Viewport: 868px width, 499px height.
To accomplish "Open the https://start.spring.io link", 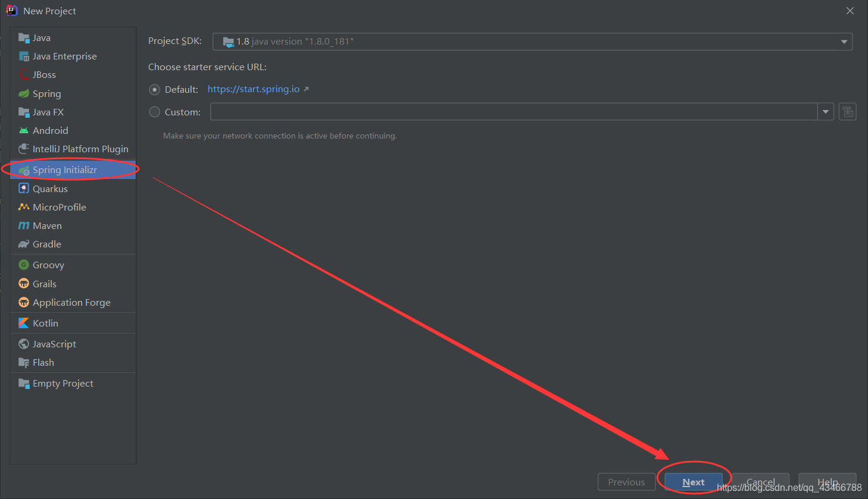I will [x=253, y=89].
